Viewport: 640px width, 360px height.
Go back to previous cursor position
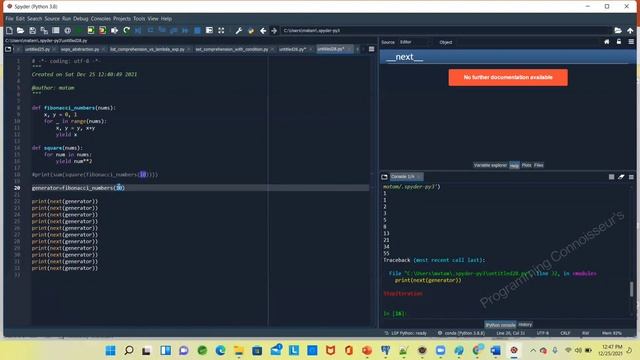point(263,31)
